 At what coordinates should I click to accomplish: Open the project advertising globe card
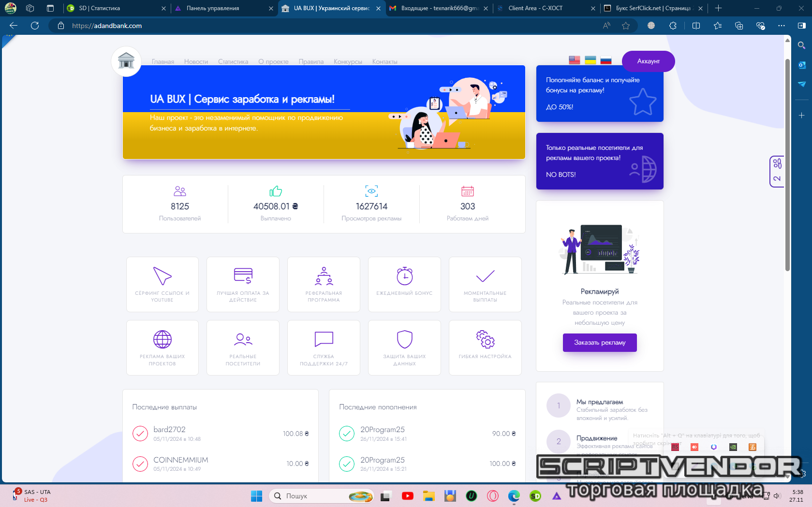[162, 348]
